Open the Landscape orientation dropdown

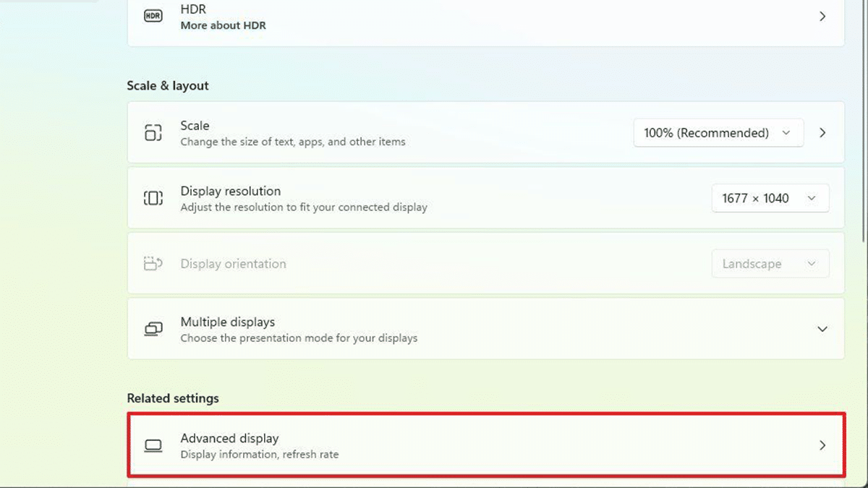click(x=770, y=264)
